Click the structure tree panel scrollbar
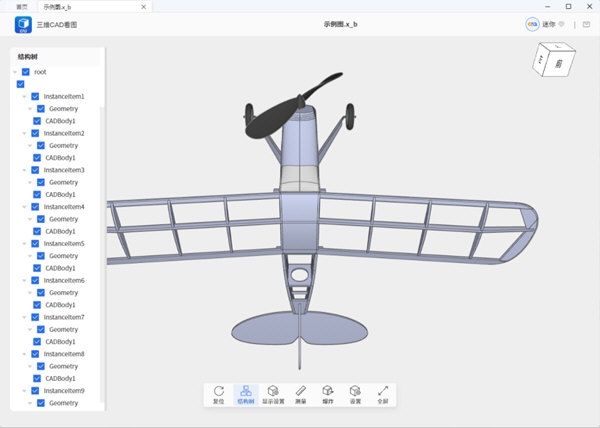This screenshot has width=600, height=428. pyautogui.click(x=101, y=254)
